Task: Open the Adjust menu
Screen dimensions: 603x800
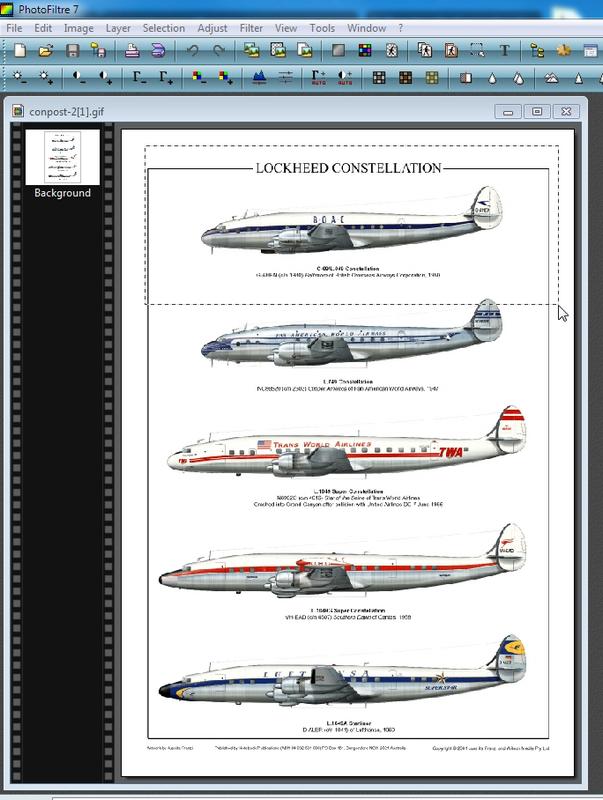Action: coord(212,28)
